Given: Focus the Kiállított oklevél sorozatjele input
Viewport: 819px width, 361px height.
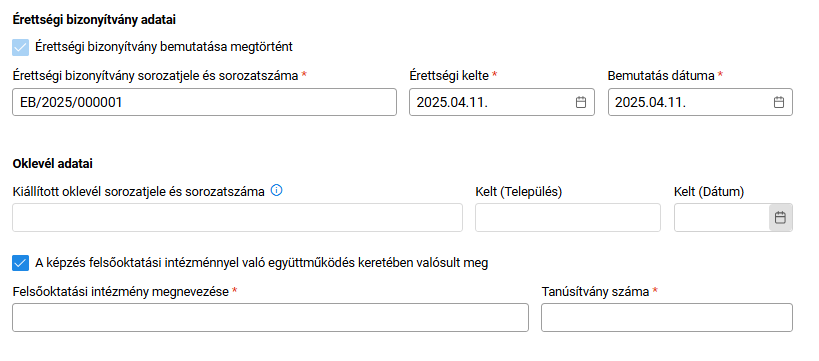Looking at the screenshot, I should [x=237, y=217].
